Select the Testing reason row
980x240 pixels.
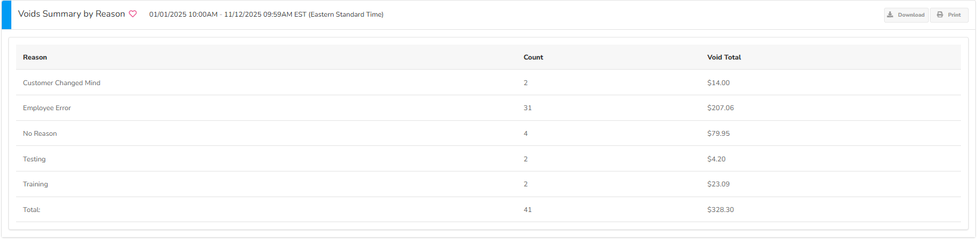click(34, 159)
